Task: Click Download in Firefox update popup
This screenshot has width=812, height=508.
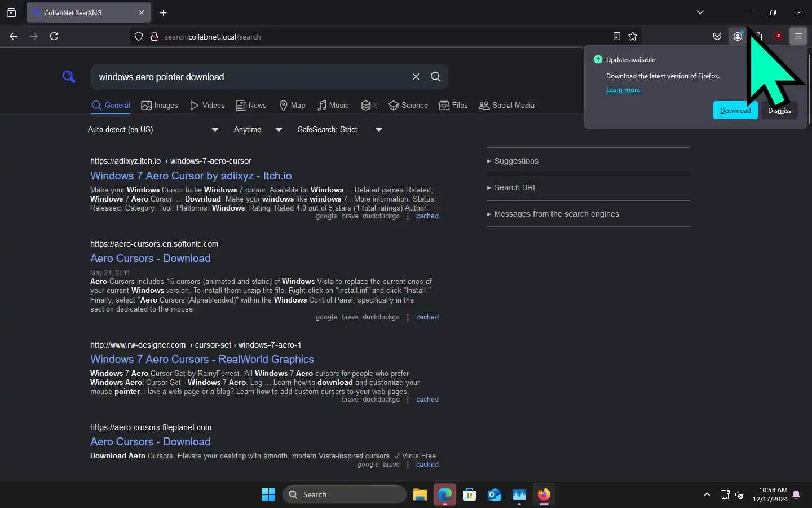Action: [x=735, y=111]
